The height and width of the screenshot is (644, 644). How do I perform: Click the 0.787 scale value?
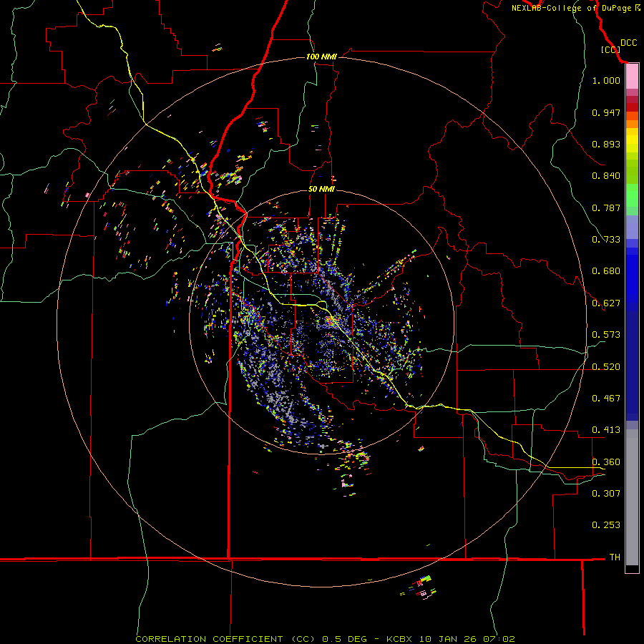point(606,208)
